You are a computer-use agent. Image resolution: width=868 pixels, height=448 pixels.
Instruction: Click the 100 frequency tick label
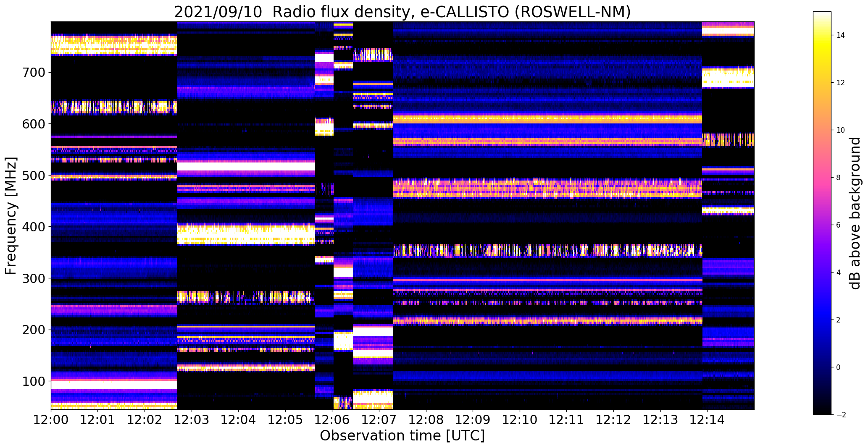coord(33,382)
